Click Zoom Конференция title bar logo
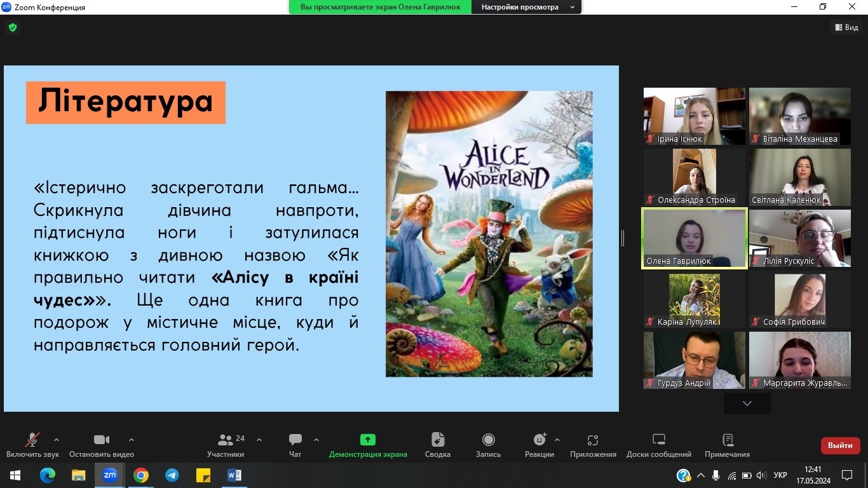 pos(6,7)
